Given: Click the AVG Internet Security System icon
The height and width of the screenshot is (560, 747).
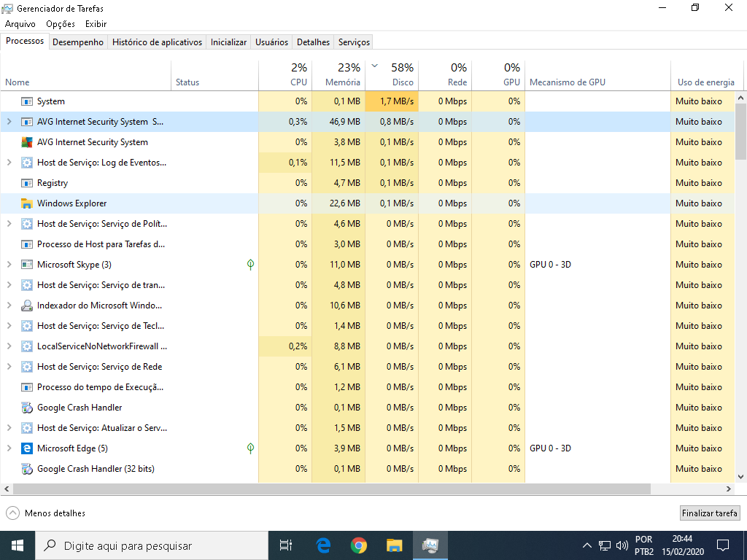Looking at the screenshot, I should [x=27, y=142].
